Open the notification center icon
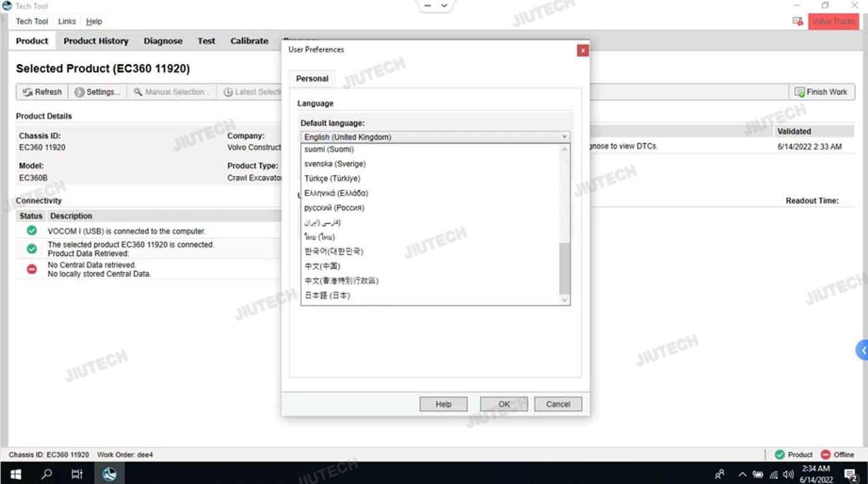Screen dimensions: 868x484 tap(851, 475)
